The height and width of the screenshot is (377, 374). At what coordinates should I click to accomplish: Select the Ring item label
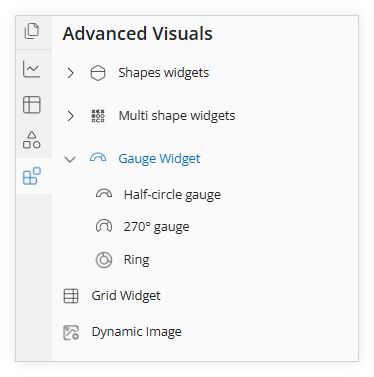pos(137,259)
